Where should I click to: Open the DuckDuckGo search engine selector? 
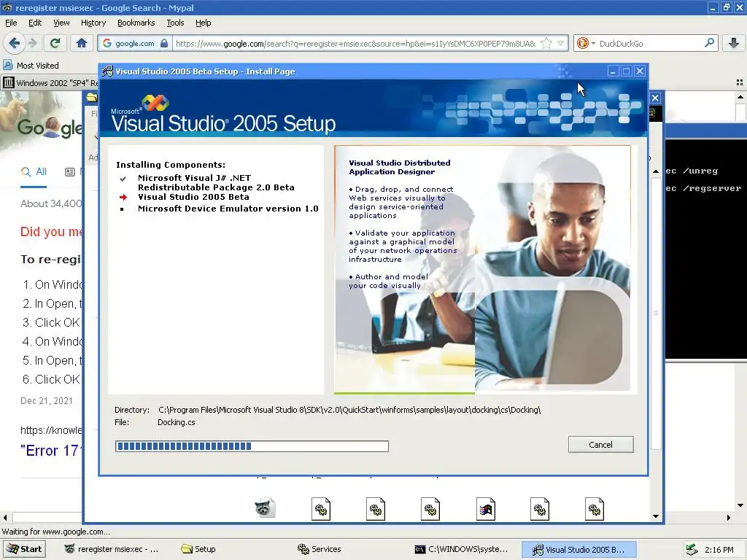coord(586,43)
